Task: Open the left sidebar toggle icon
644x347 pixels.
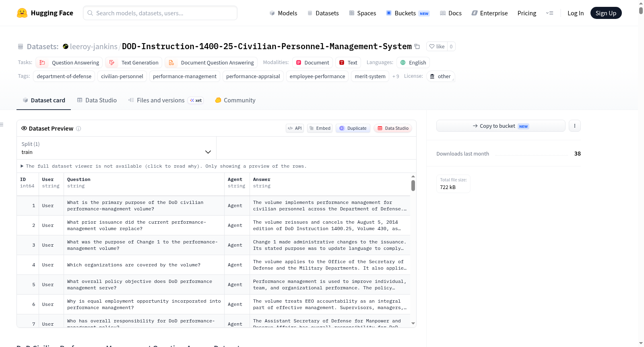Action: 2,125
